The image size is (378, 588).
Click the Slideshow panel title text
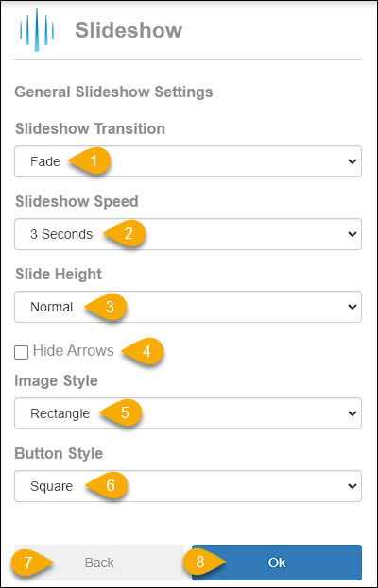tap(129, 30)
